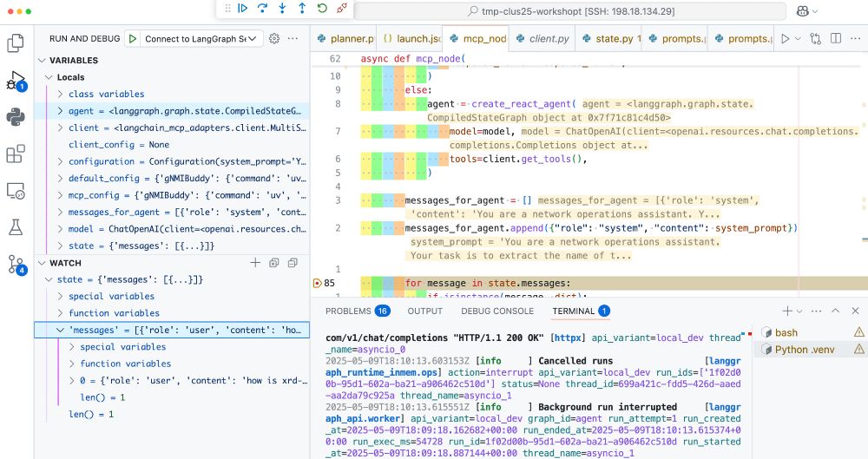
Task: Expand class variables under Locals
Action: pos(61,94)
